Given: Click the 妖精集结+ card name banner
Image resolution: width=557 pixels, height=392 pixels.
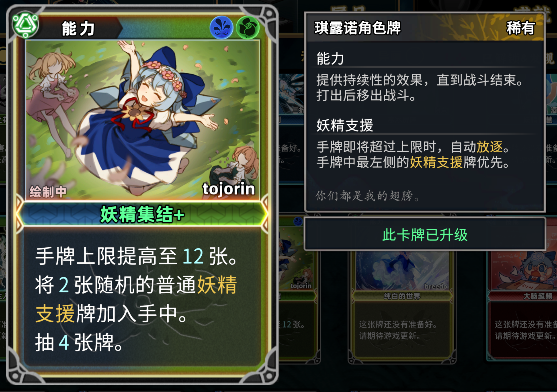Looking at the screenshot, I should pos(142,214).
